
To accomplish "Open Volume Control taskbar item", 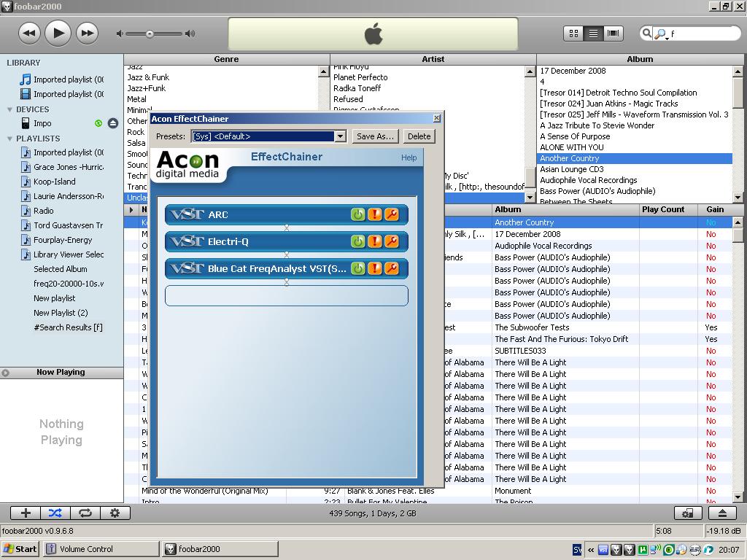I will click(101, 549).
